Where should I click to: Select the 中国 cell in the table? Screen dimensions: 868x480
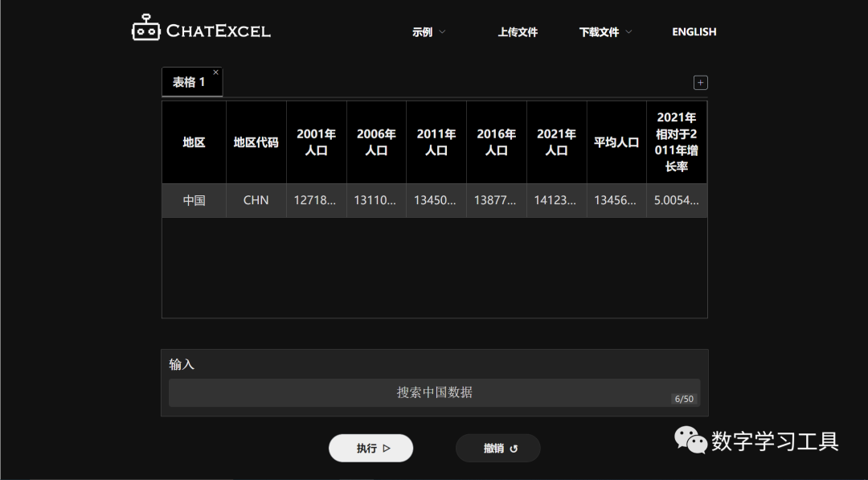(x=194, y=200)
